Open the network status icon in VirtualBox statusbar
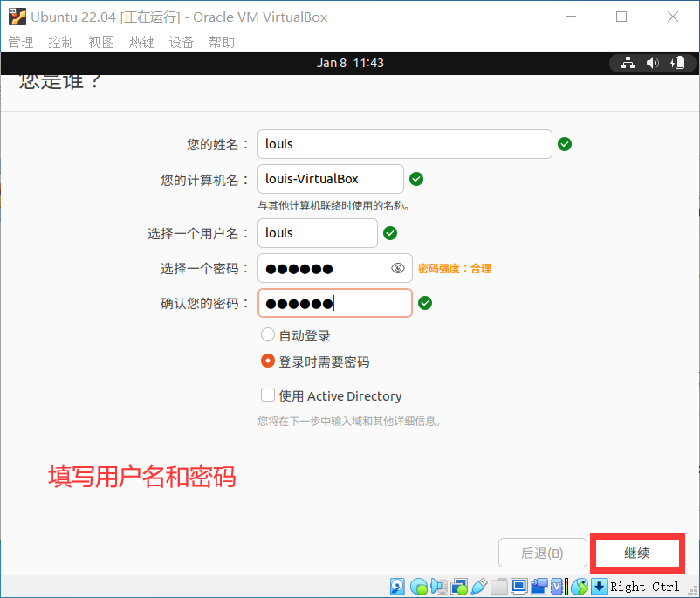The width and height of the screenshot is (700, 598). [x=457, y=586]
